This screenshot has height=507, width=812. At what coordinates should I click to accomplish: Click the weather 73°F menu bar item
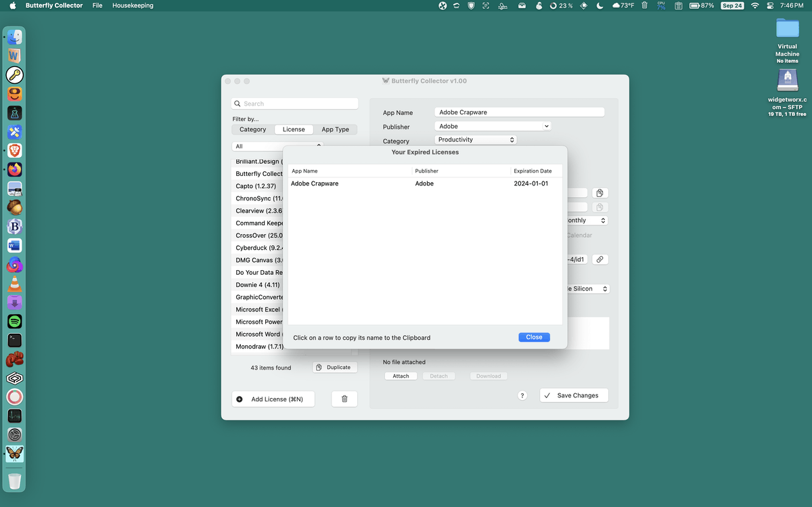pyautogui.click(x=623, y=5)
